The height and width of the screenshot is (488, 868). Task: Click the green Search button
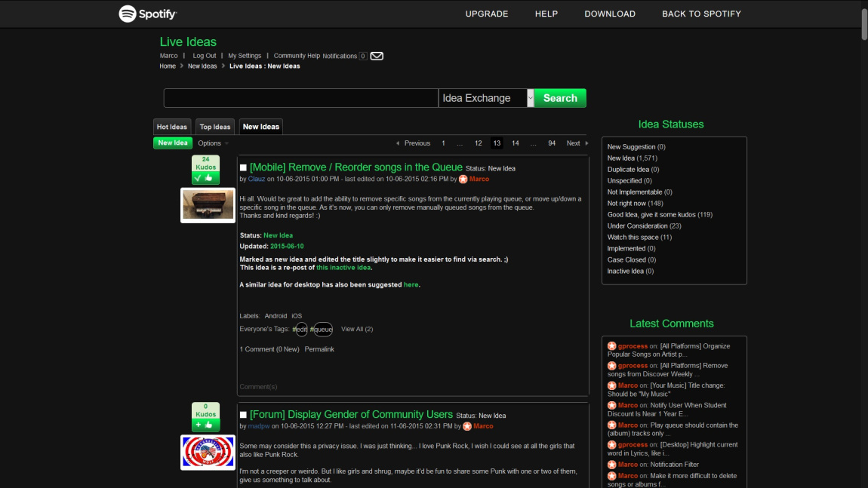pyautogui.click(x=560, y=98)
